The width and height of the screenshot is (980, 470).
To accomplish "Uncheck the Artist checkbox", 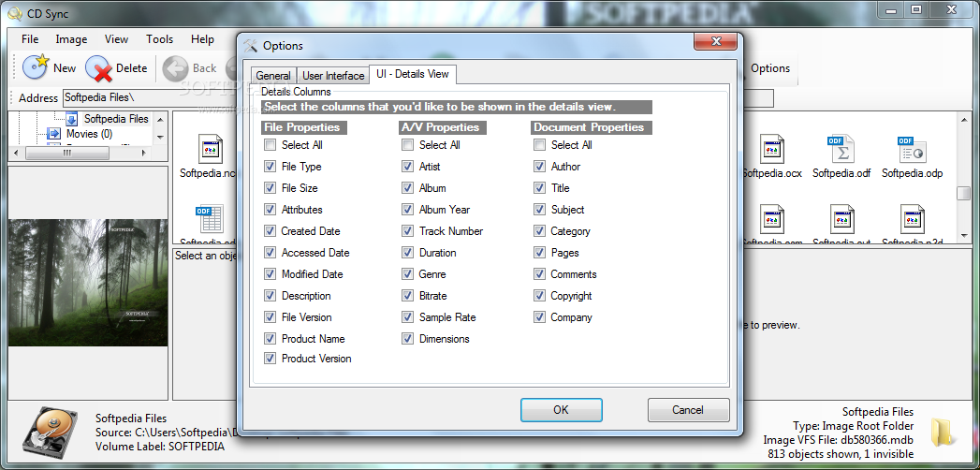I will pyautogui.click(x=407, y=167).
